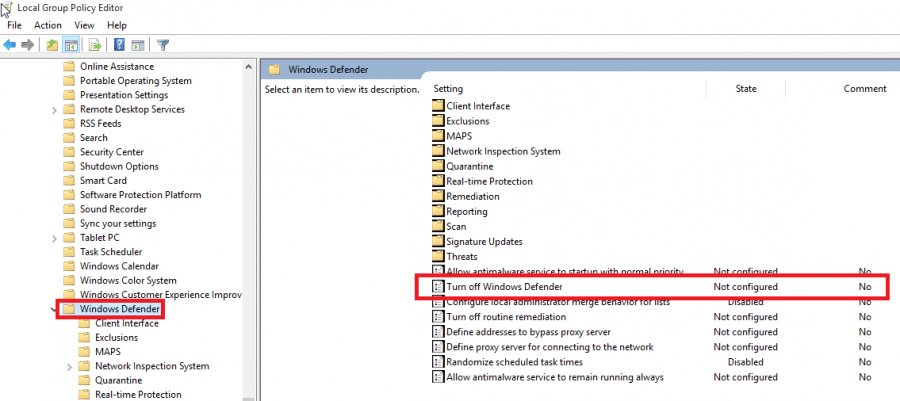Click the Filter funnel toolbar icon
Viewport: 900px width, 401px height.
163,45
